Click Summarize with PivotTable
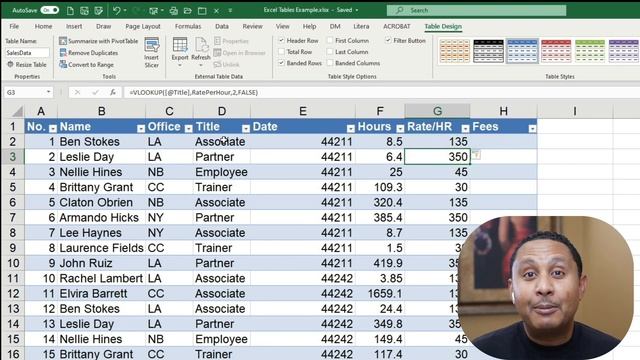This screenshot has width=640, height=360. [98, 41]
